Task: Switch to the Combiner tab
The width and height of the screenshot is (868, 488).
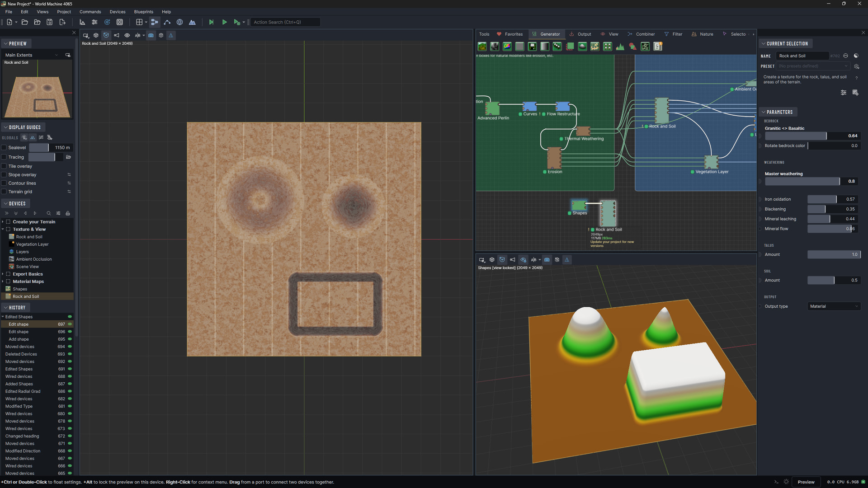Action: [641, 34]
